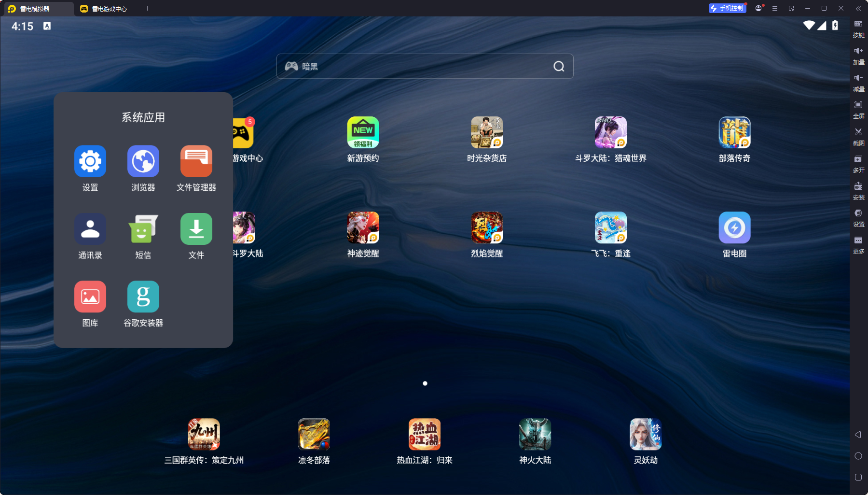Open the 新游预约 app
The height and width of the screenshot is (495, 868).
coord(363,132)
